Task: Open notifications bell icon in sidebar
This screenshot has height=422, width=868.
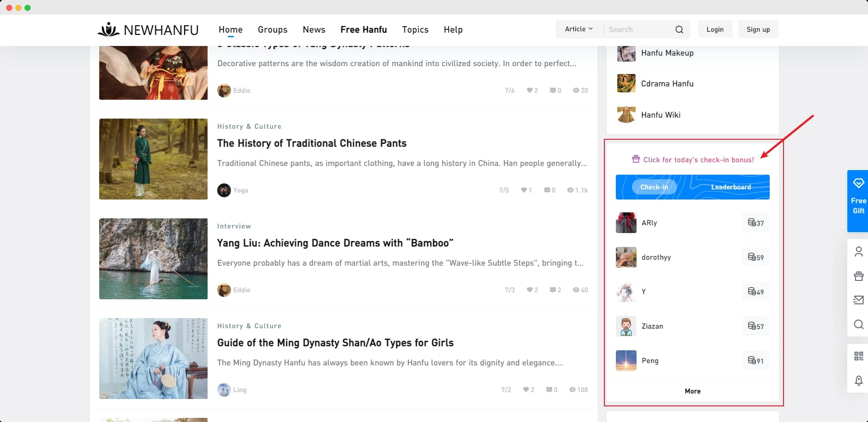Action: (858, 380)
